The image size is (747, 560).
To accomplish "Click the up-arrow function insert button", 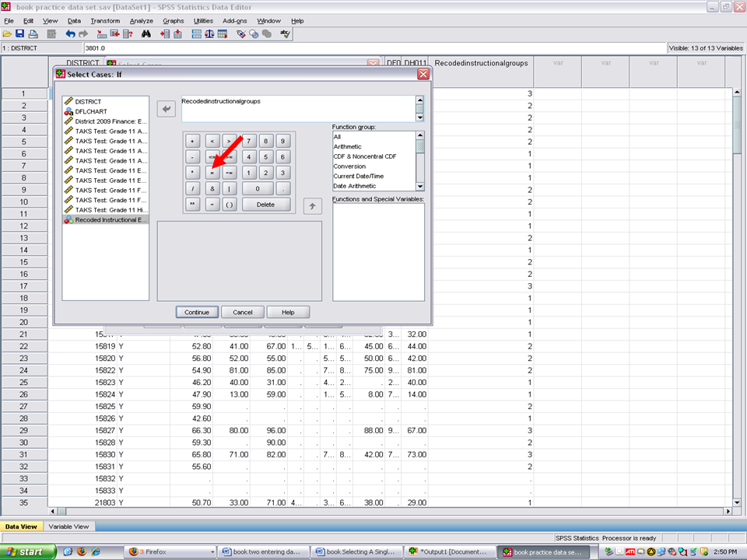I will (312, 206).
